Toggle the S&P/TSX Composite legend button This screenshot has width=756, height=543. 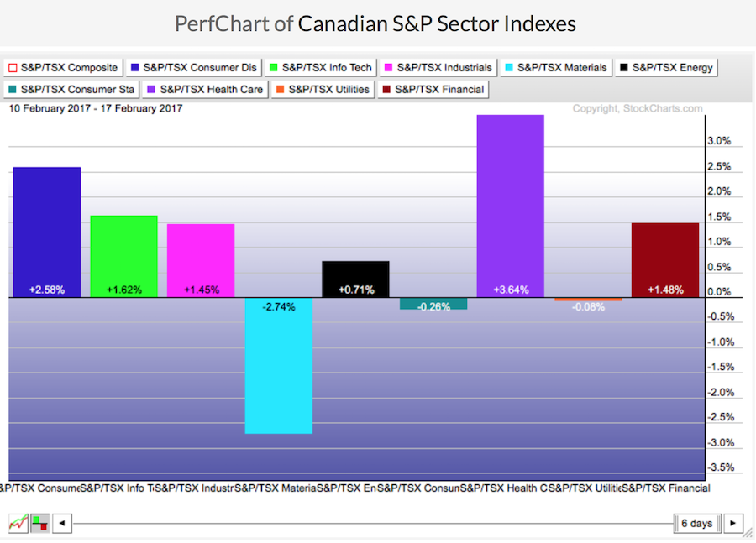pyautogui.click(x=64, y=67)
